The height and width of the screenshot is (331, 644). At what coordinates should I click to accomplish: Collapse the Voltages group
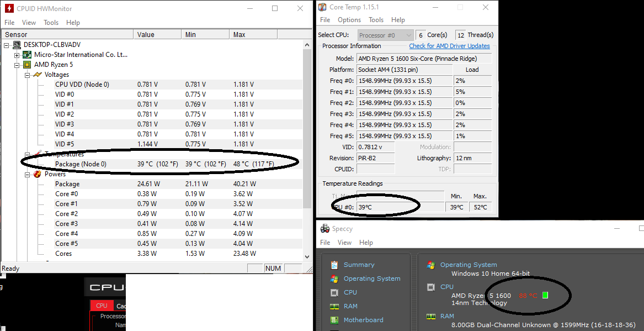tap(27, 75)
